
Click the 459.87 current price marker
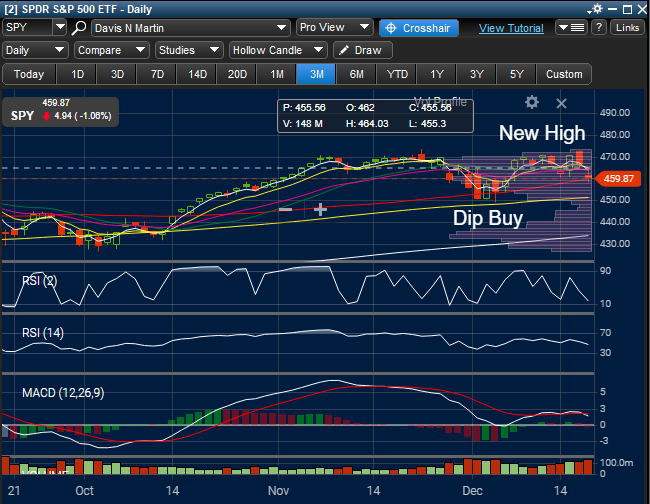click(618, 179)
